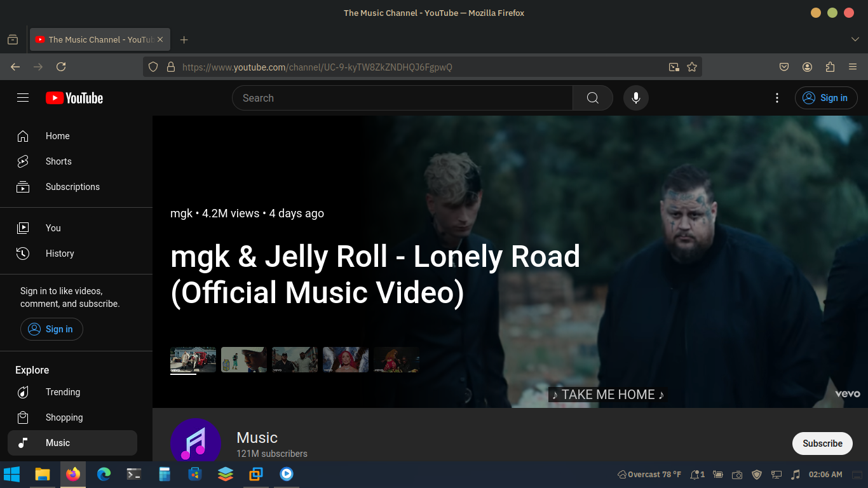Open Firefox extensions puzzle icon
The height and width of the screenshot is (488, 868).
pos(830,67)
